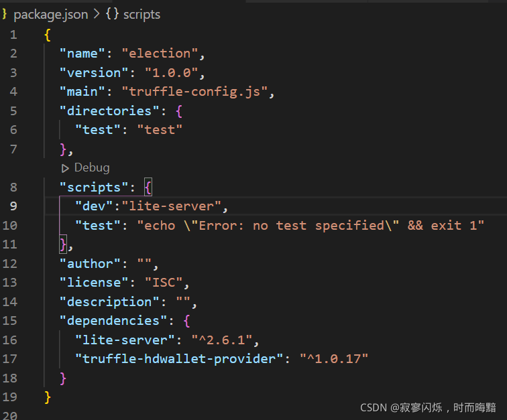Select the scripts breadcrumb segment

[142, 15]
